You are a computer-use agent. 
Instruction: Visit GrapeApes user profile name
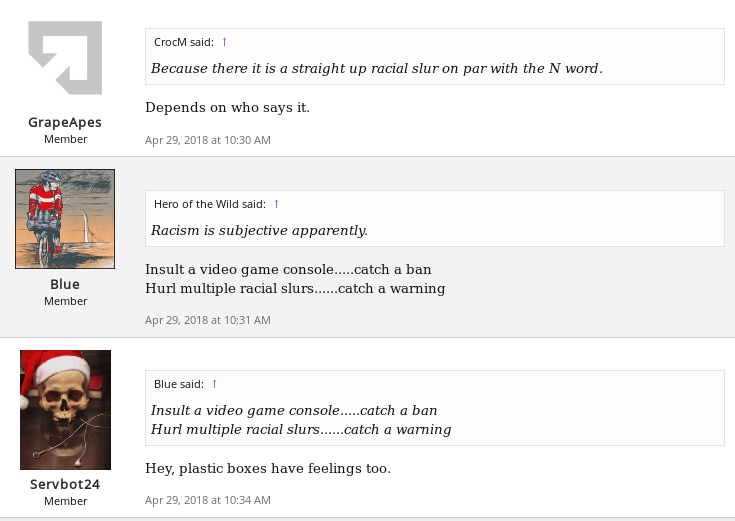[x=65, y=122]
